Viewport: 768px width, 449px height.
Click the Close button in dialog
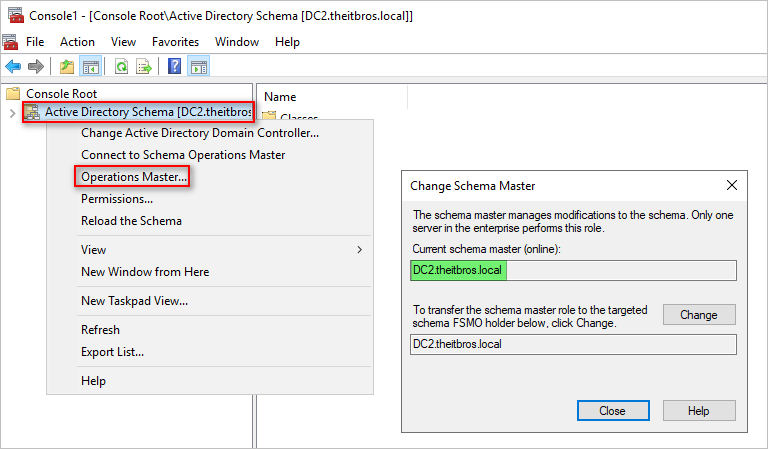point(613,411)
